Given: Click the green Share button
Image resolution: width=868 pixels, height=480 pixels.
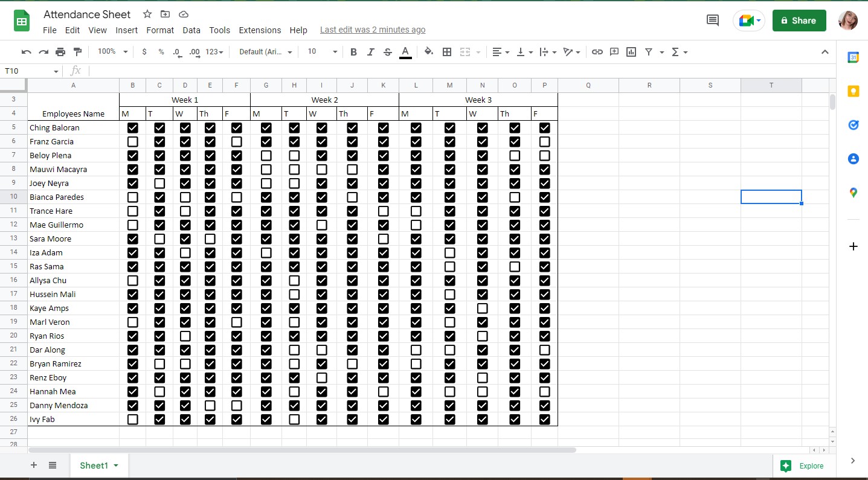Looking at the screenshot, I should pos(799,21).
